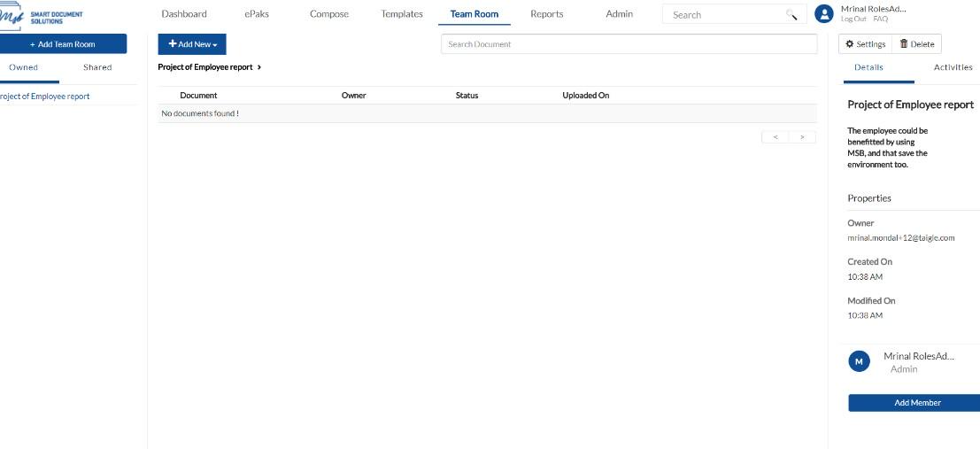
Task: Open team room Settings
Action: [x=866, y=43]
